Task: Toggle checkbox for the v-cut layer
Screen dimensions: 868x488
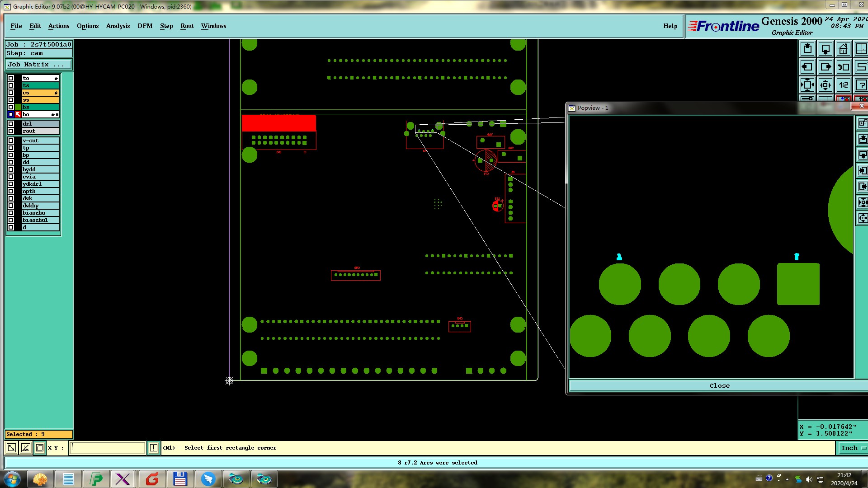Action: [11, 141]
